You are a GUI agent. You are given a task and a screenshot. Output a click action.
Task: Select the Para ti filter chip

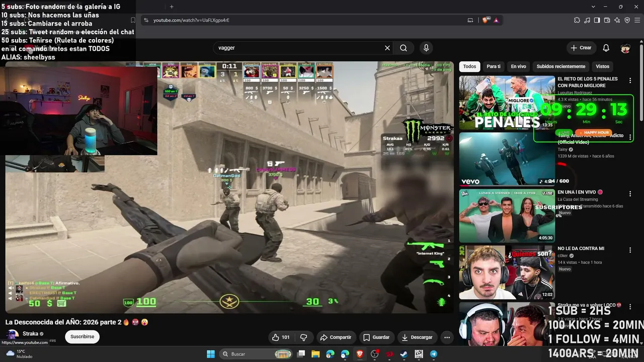click(494, 66)
